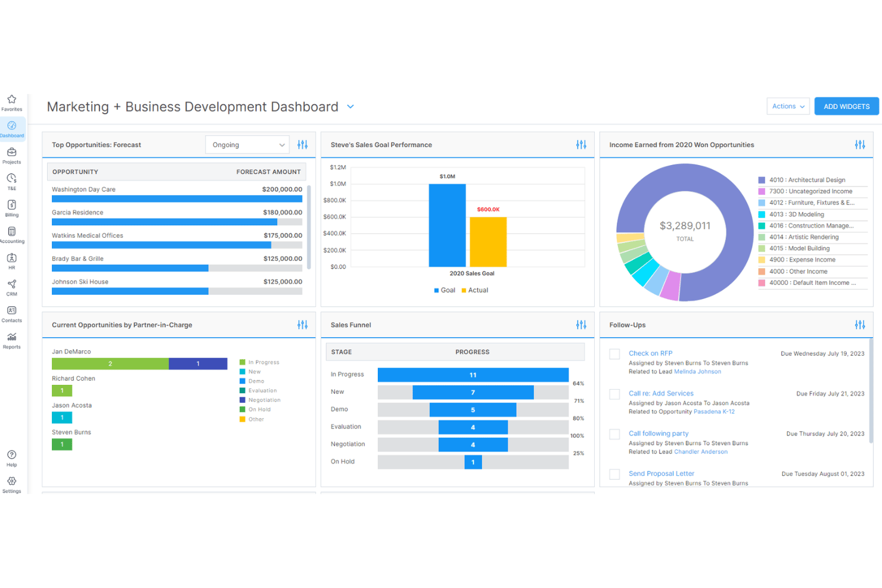Select the CRM sidebar icon
Screen dimensions: 882x588
12,287
